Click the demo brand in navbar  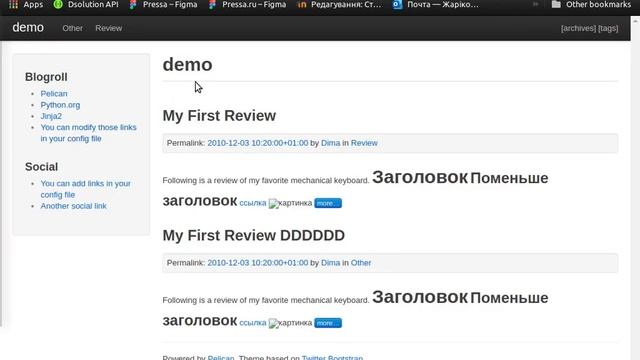point(28,27)
